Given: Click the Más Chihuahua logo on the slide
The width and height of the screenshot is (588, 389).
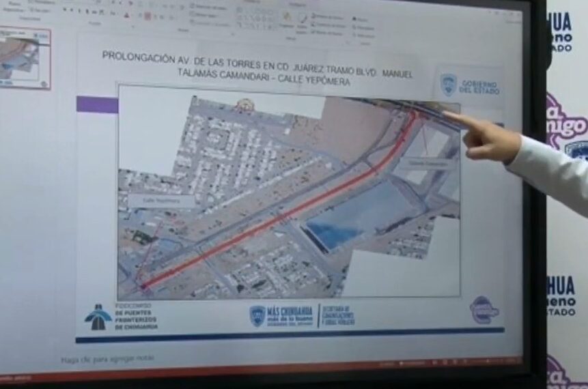Looking at the screenshot, I should (257, 315).
